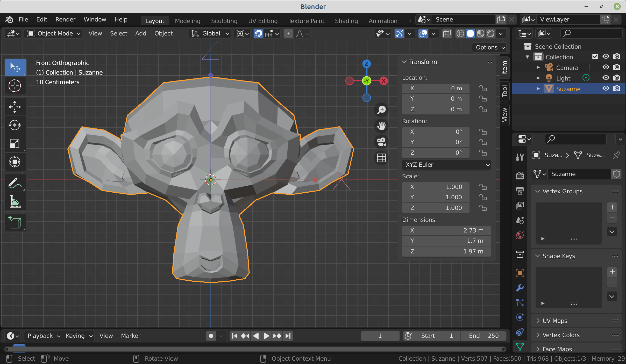Open the Tool sidebar tab
Viewport: 626px width, 364px height.
click(505, 91)
